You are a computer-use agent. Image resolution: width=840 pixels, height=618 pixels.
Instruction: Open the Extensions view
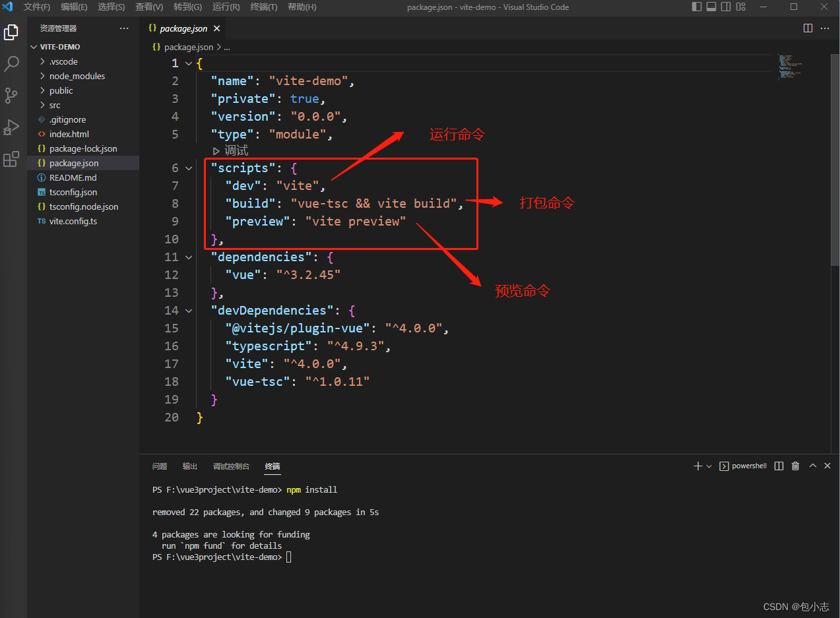11,159
